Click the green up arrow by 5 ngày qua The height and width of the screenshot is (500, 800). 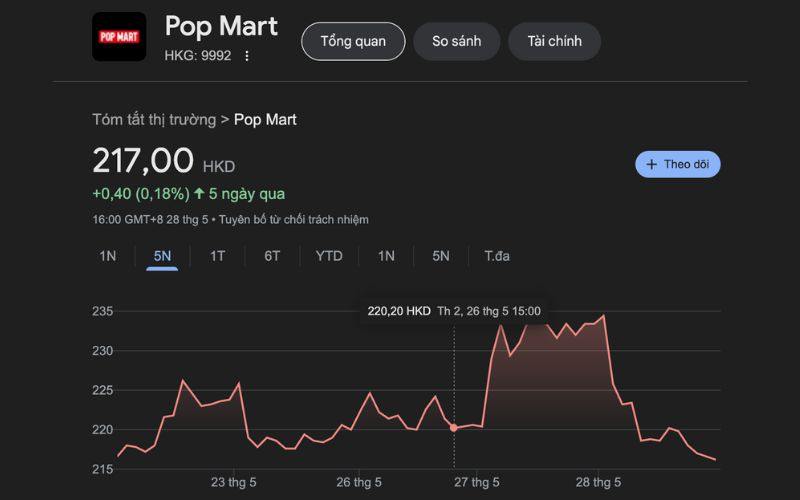[199, 194]
